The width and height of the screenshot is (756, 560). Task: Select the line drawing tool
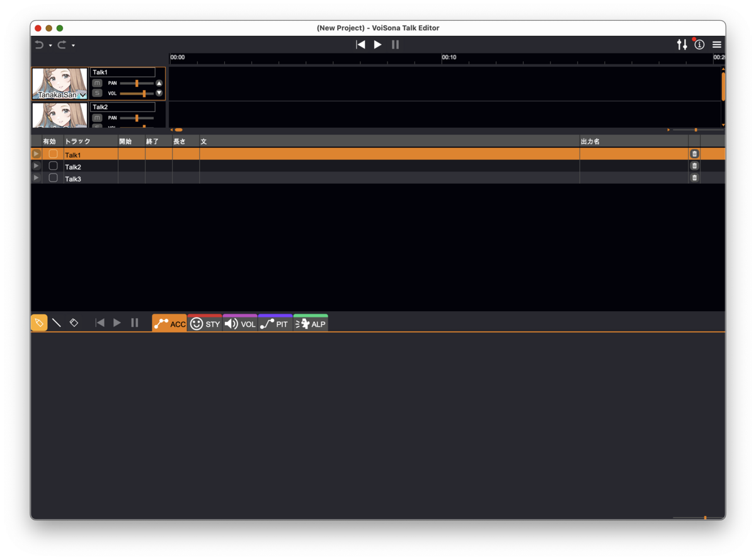pos(57,323)
